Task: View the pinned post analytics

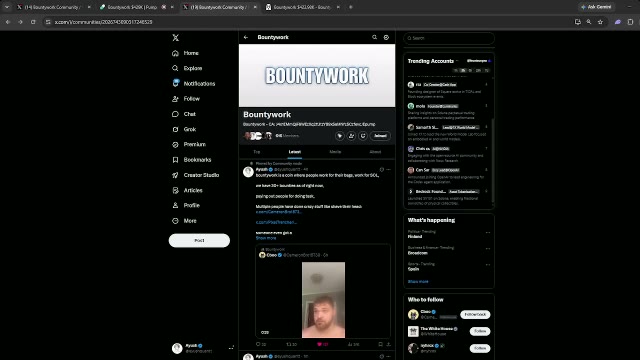Action: coord(353,344)
